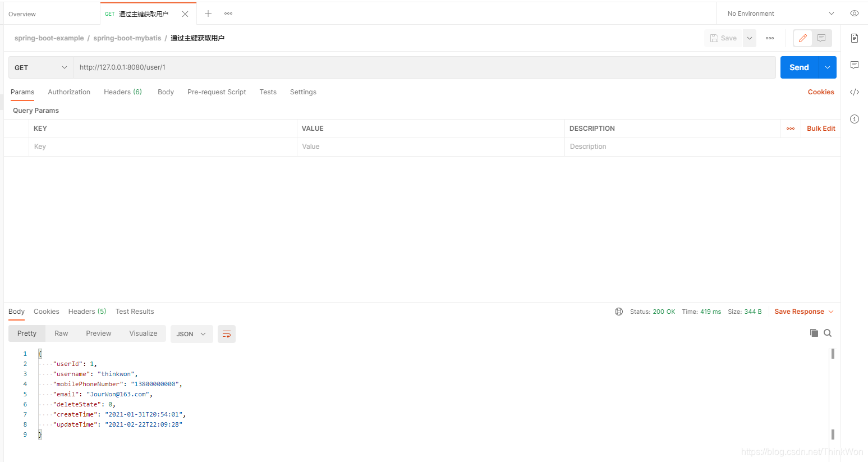Open documentation sidebar icon
This screenshot has width=868, height=462.
[x=855, y=38]
